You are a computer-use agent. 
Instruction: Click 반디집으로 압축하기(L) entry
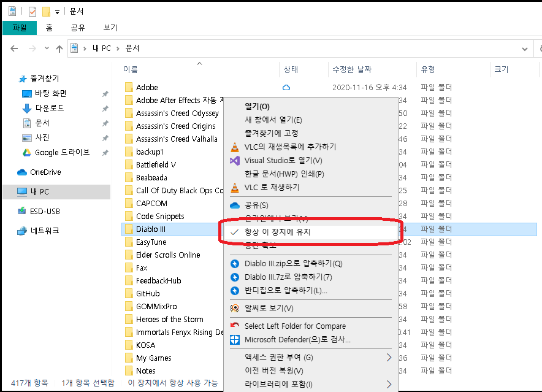286,291
